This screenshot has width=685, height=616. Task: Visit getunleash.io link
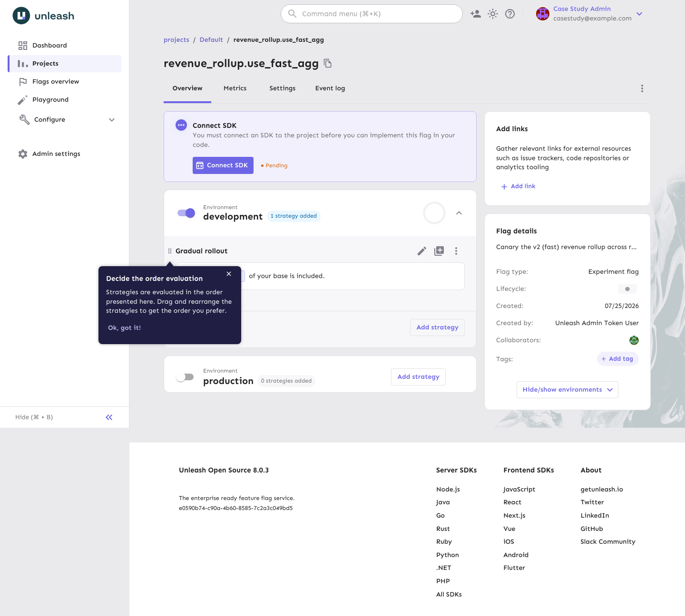click(602, 490)
